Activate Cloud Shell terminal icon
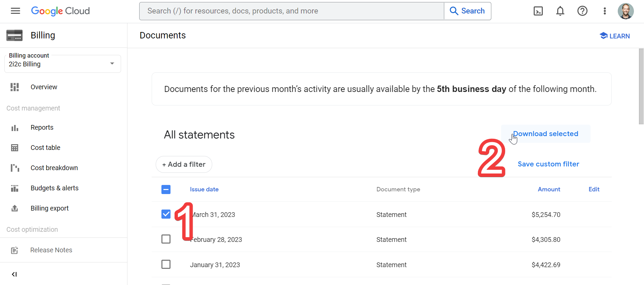This screenshot has width=644, height=285. [x=538, y=11]
